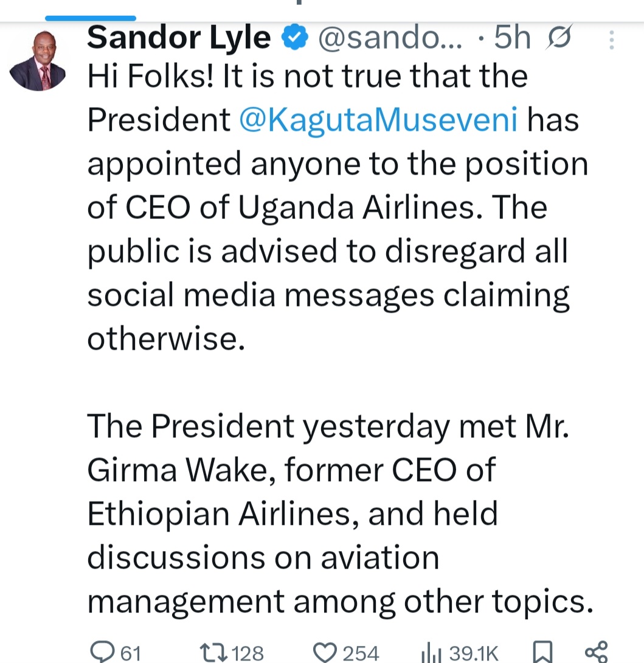This screenshot has width=644, height=663.
Task: Open the truncated @sando... handle
Action: (390, 40)
